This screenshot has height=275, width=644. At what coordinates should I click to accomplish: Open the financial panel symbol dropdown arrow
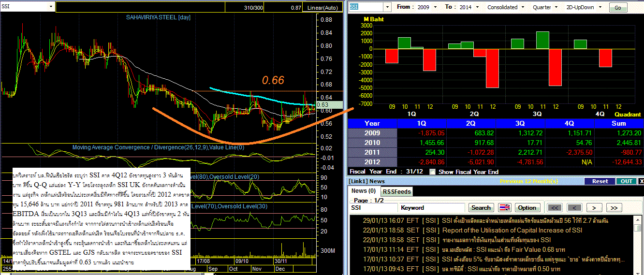387,7
